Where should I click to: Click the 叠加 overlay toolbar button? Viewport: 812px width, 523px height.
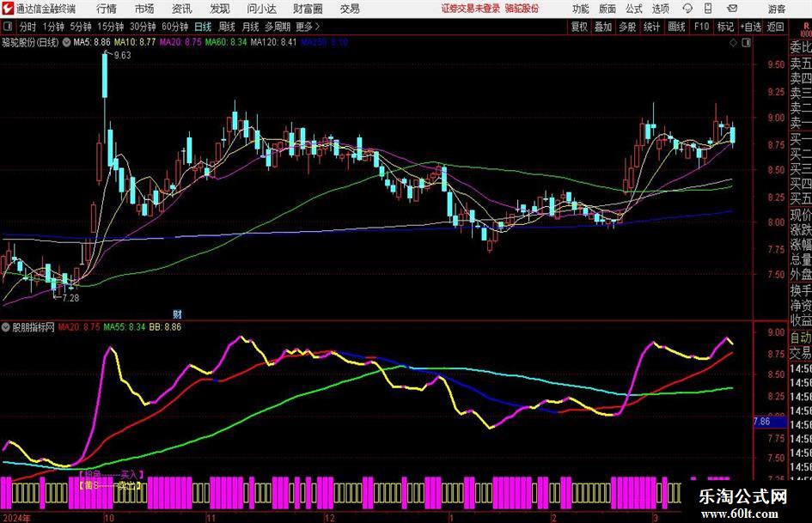coord(603,27)
